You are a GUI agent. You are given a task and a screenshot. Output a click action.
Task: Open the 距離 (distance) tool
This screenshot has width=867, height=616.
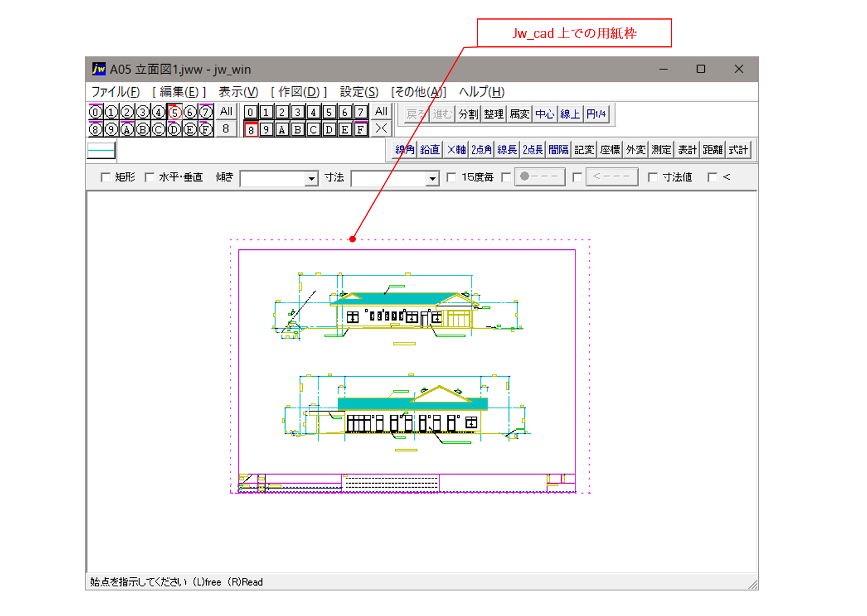[x=713, y=150]
